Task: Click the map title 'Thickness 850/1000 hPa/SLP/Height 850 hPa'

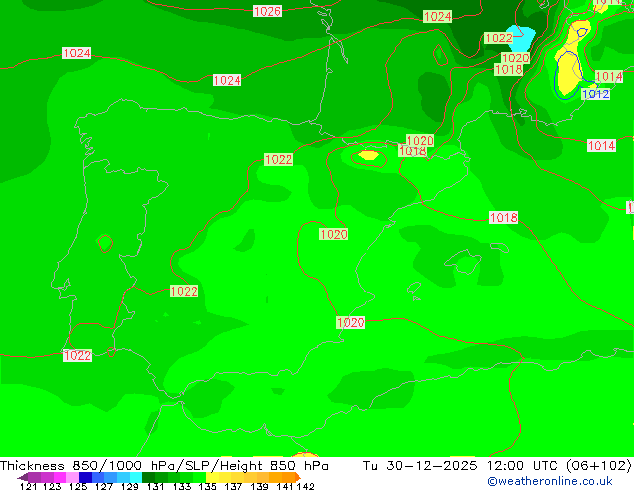Action: [x=164, y=466]
